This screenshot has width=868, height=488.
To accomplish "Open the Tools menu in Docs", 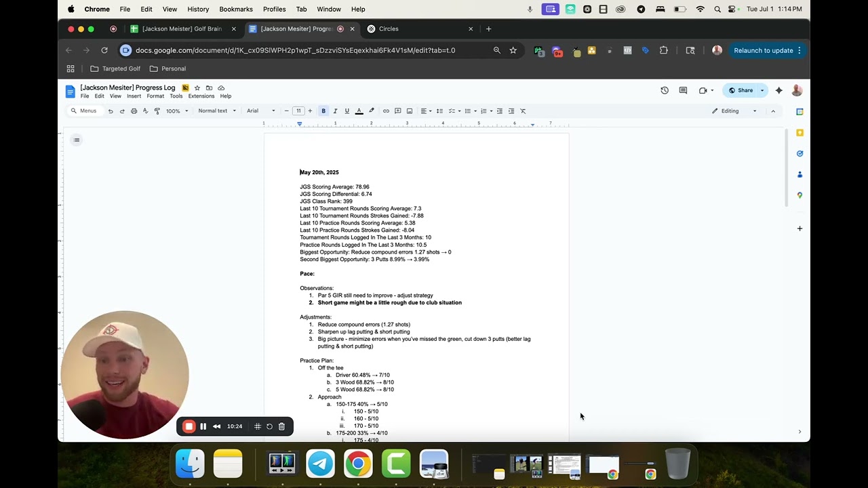I will (x=176, y=96).
